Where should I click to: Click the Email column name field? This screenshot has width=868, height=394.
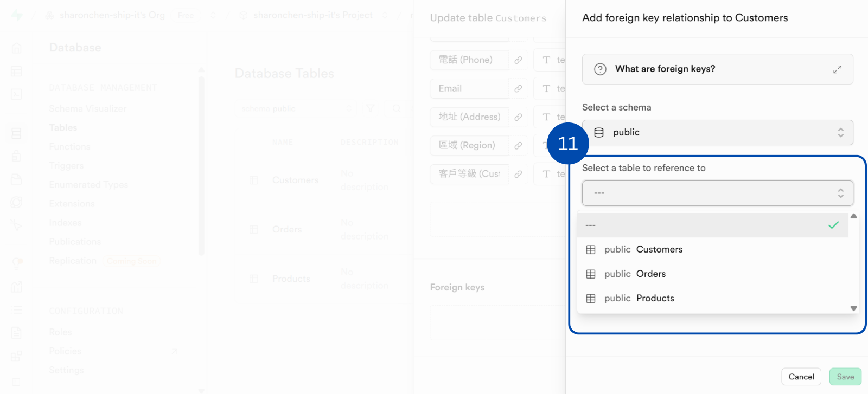click(469, 88)
